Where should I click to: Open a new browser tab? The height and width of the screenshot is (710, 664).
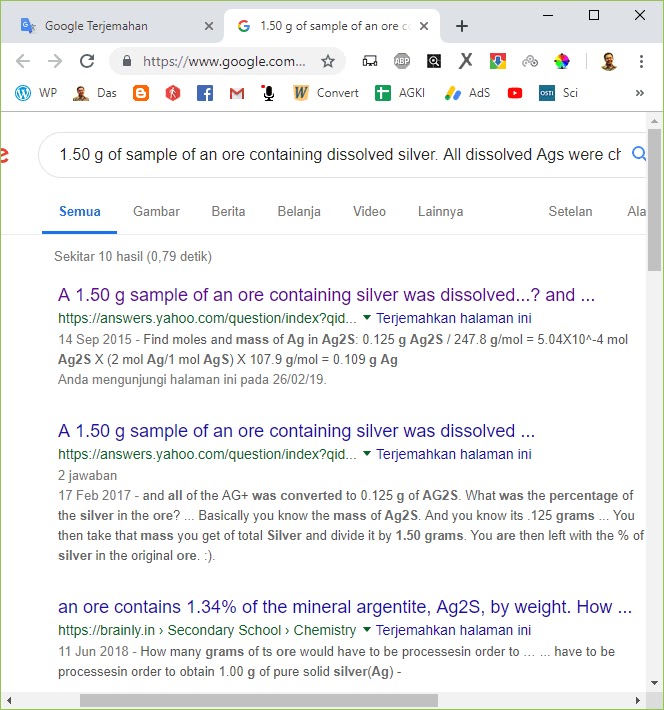point(462,26)
